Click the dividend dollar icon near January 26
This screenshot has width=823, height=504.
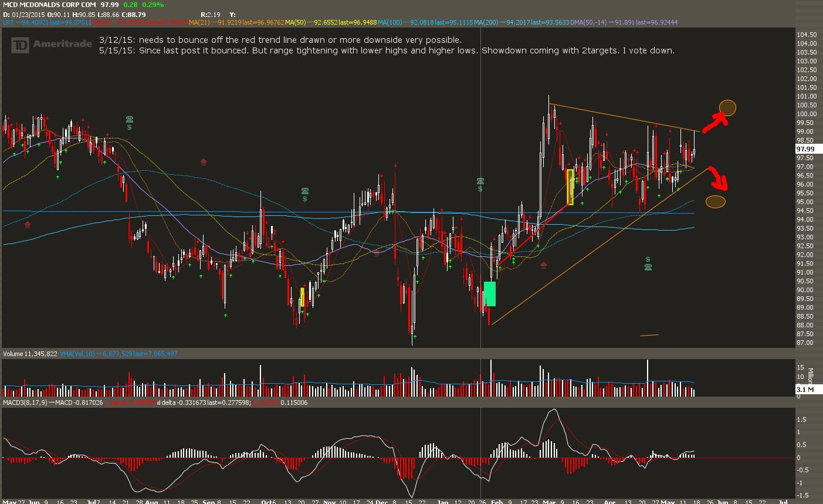(480, 189)
